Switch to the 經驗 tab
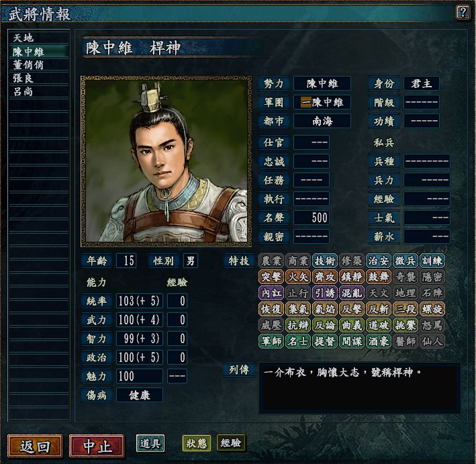 tap(231, 443)
